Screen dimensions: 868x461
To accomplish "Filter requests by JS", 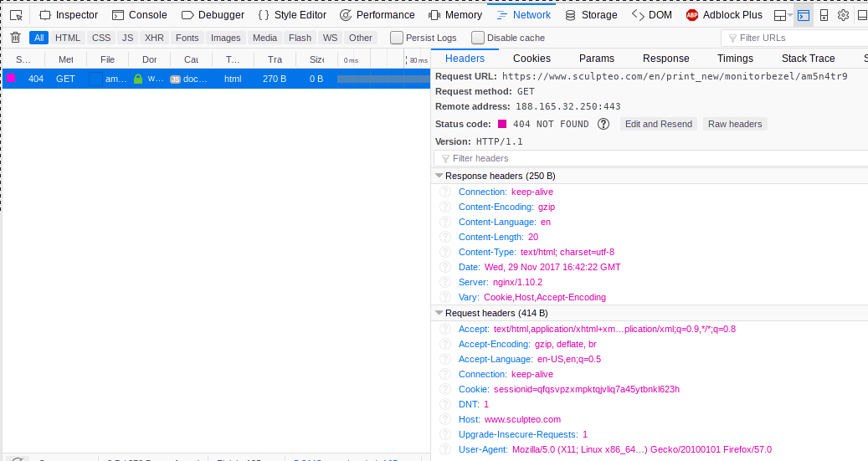I will 128,38.
